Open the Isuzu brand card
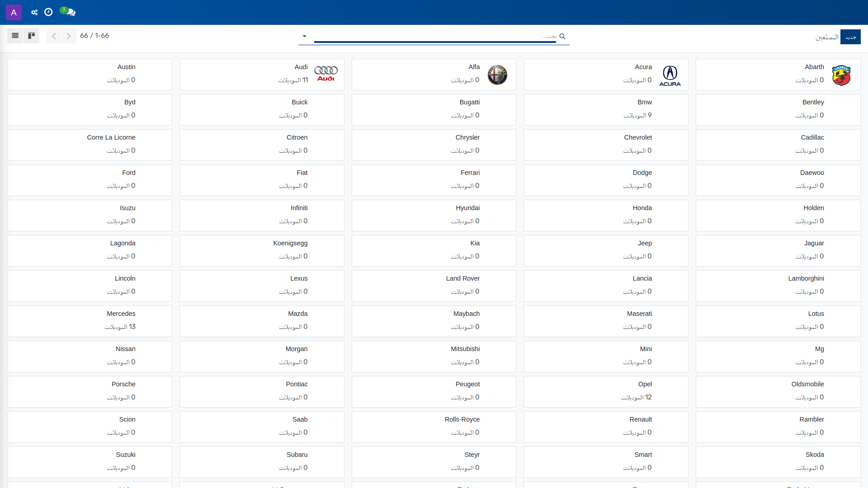 coord(90,216)
